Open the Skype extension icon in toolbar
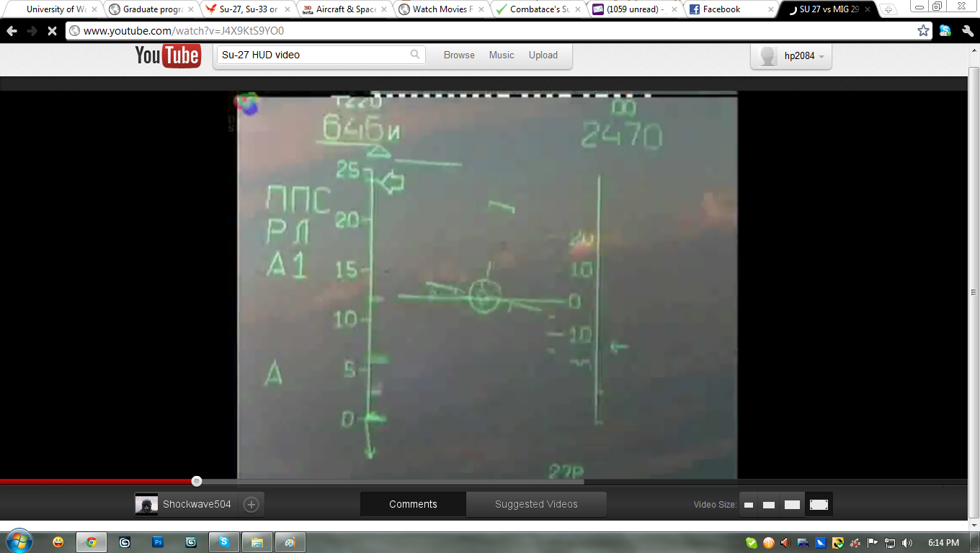 [x=945, y=31]
